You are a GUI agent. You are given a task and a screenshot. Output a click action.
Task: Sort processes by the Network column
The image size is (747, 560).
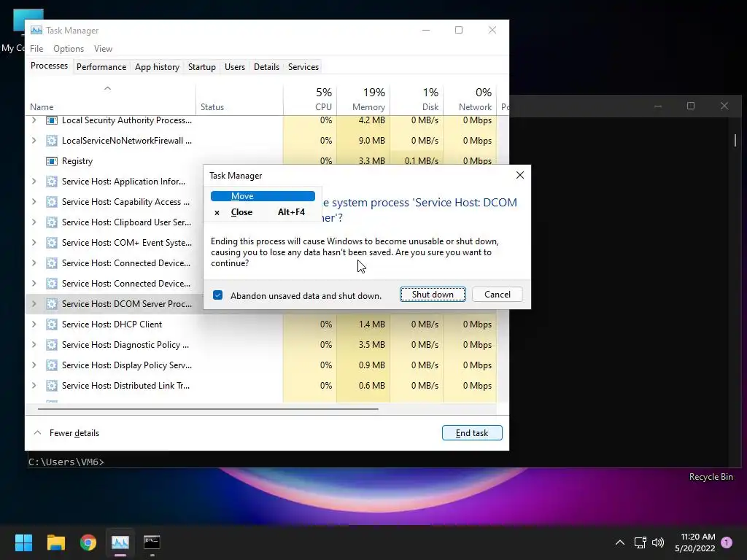[471, 99]
